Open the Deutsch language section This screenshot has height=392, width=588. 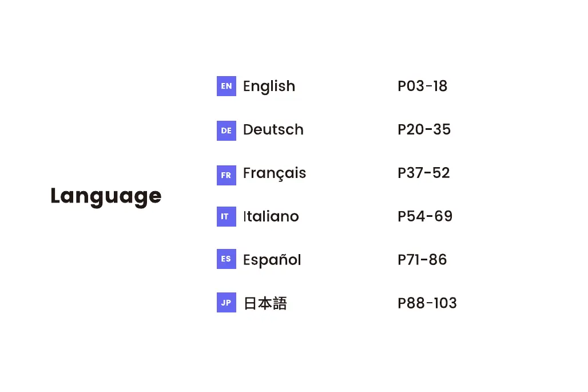point(273,130)
